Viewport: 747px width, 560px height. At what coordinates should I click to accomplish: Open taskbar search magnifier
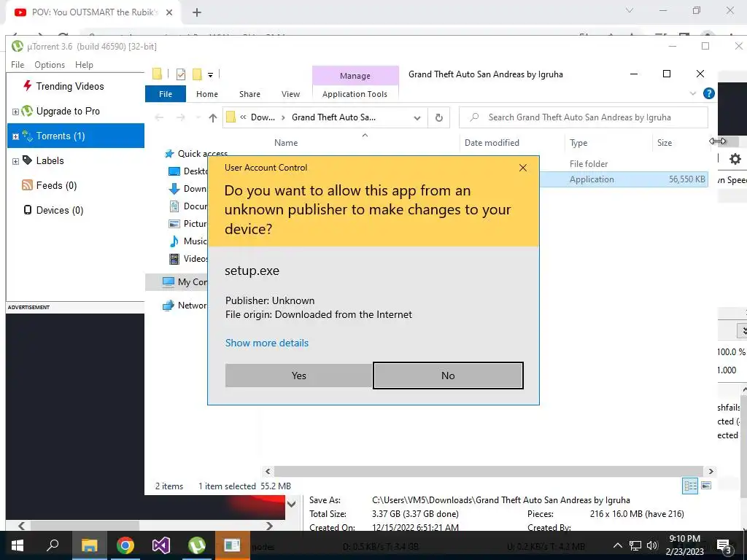pyautogui.click(x=53, y=545)
